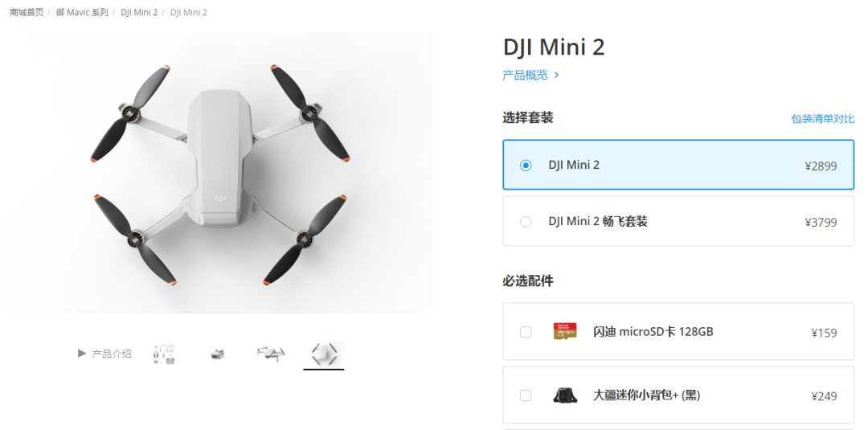Viewport: 868px width, 430px height.
Task: Select the top-view drone thumbnail
Action: coord(324,354)
